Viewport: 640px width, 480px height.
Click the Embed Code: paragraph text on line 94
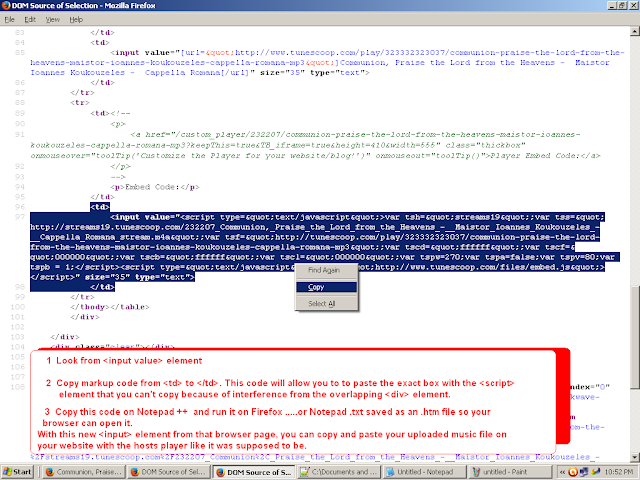tap(155, 187)
